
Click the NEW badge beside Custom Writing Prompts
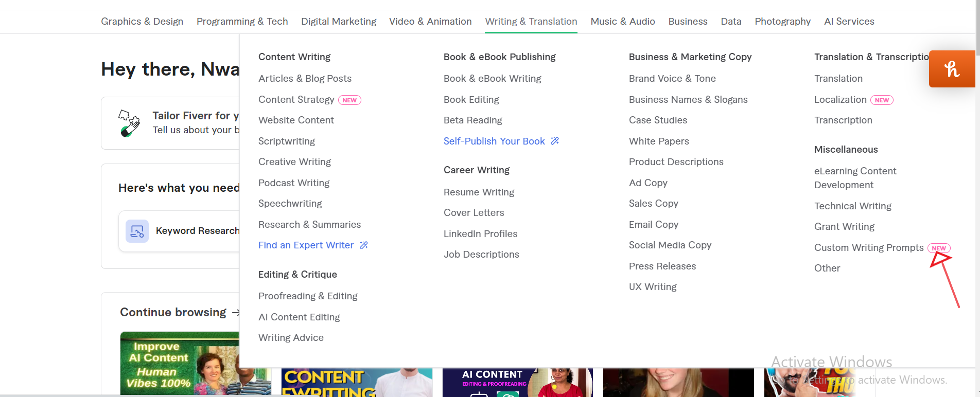tap(939, 248)
